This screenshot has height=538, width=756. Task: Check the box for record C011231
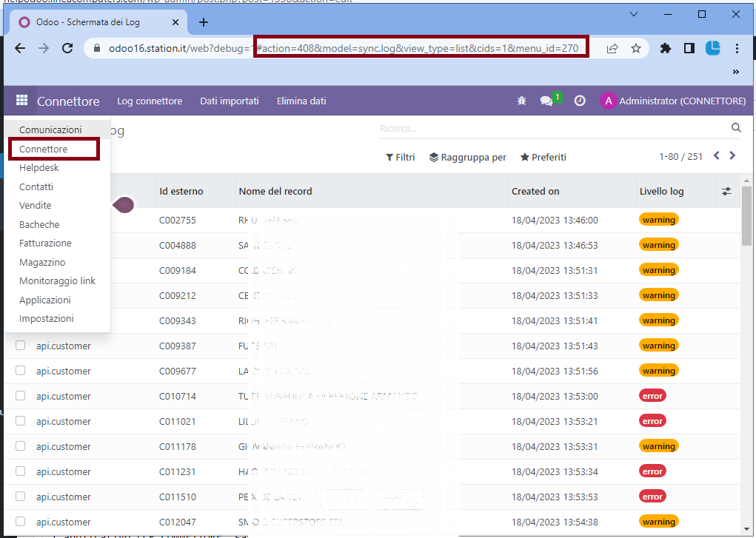coord(21,471)
